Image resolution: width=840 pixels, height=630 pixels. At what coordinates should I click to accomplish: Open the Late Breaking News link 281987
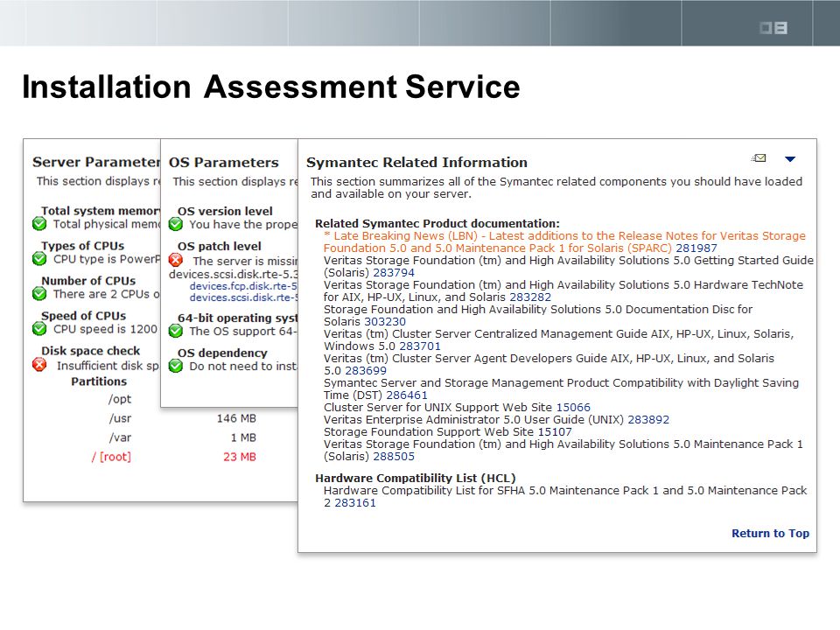(696, 248)
